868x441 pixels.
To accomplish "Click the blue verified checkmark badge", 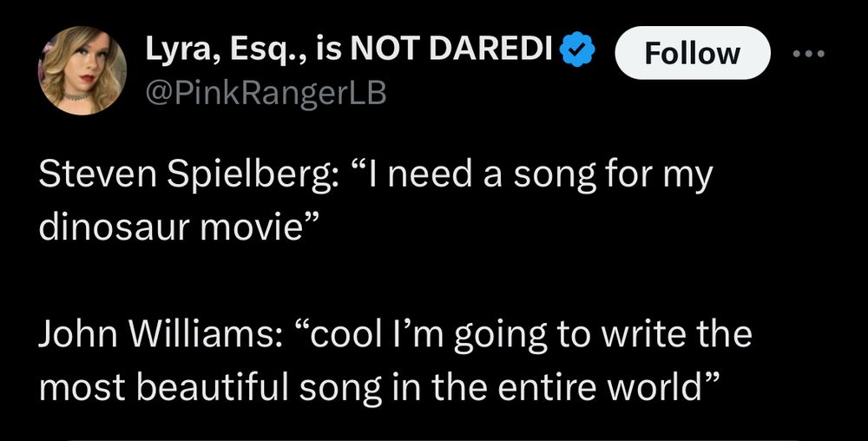I will pos(577,50).
